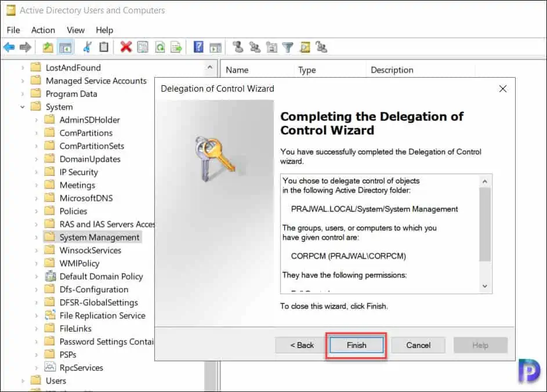Click the File Replication Service icon

click(x=50, y=315)
